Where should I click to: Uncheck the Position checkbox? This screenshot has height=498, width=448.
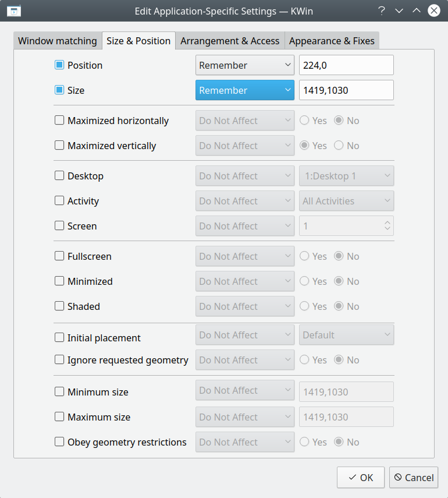pos(59,65)
